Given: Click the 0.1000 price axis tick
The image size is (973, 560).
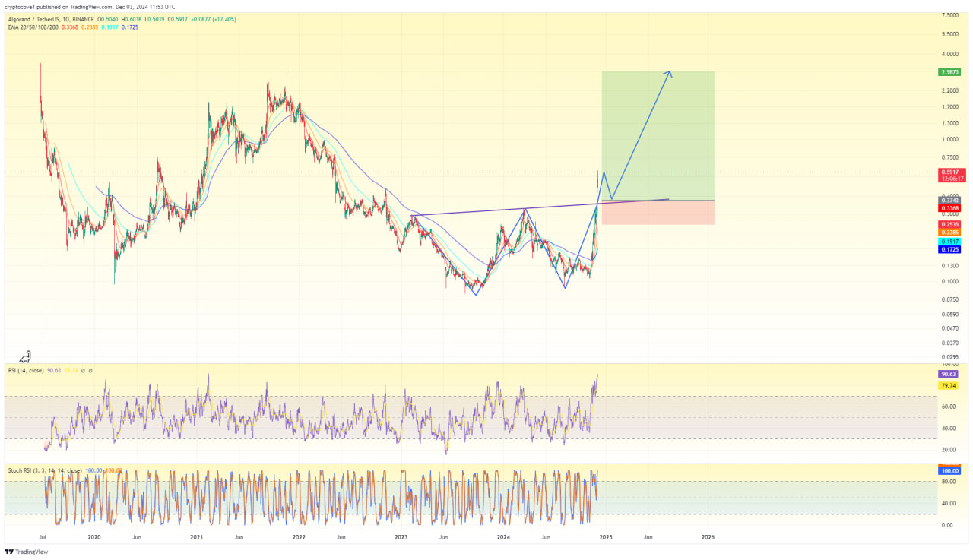Looking at the screenshot, I should [949, 281].
